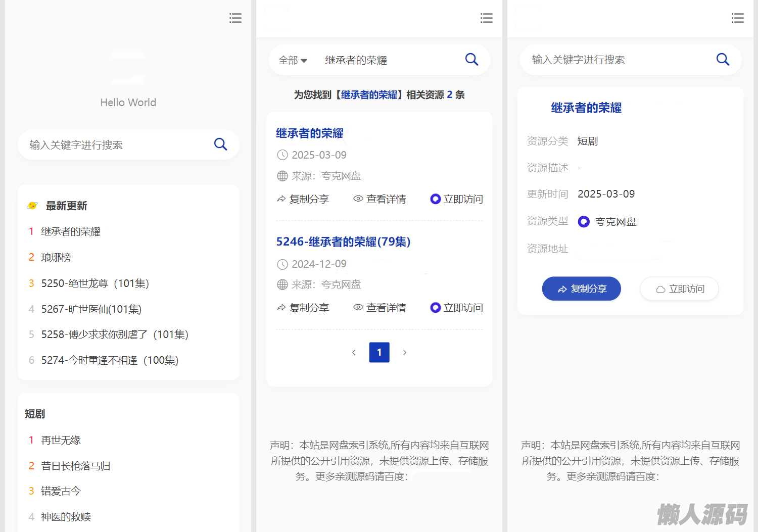The width and height of the screenshot is (758, 532).
Task: Open 再世无缘 in 短剧 list
Action: pos(61,441)
